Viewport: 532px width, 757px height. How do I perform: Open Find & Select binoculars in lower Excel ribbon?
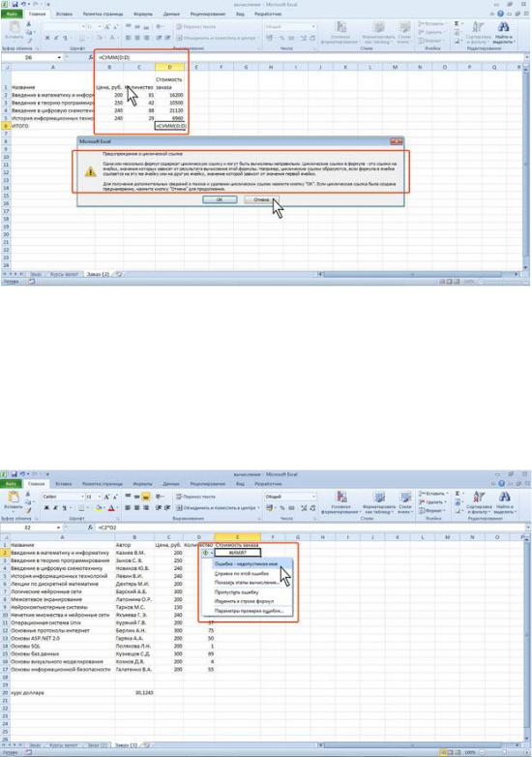505,502
